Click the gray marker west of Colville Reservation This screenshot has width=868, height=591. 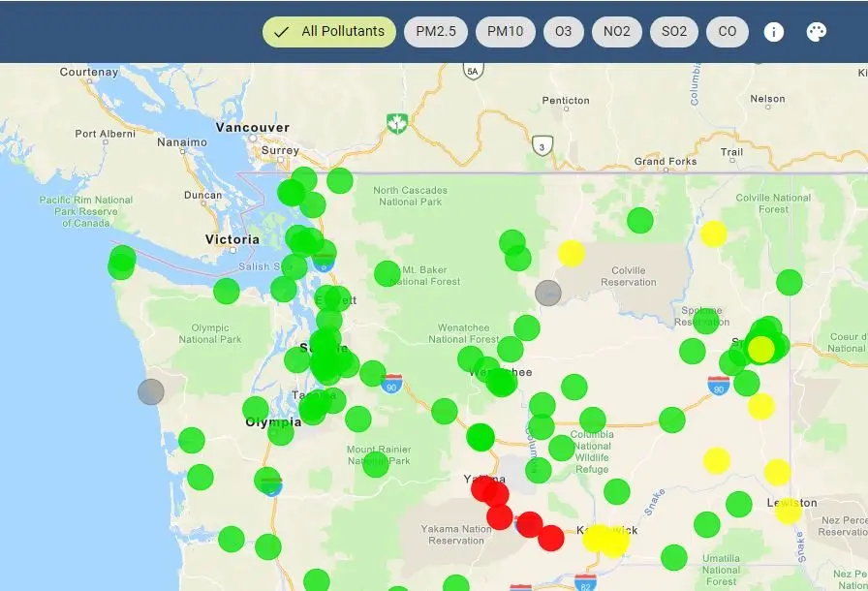[548, 293]
